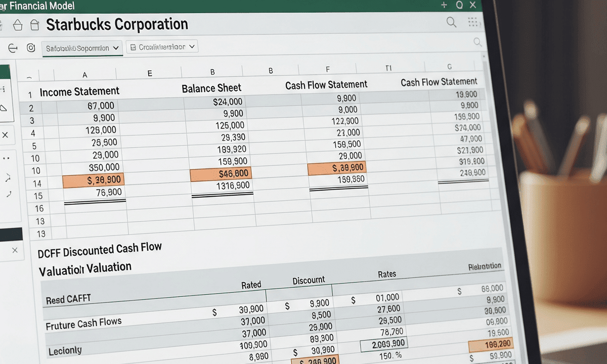Image resolution: width=607 pixels, height=364 pixels.
Task: Select the highlighted $46,800 cell
Action: pyautogui.click(x=223, y=173)
